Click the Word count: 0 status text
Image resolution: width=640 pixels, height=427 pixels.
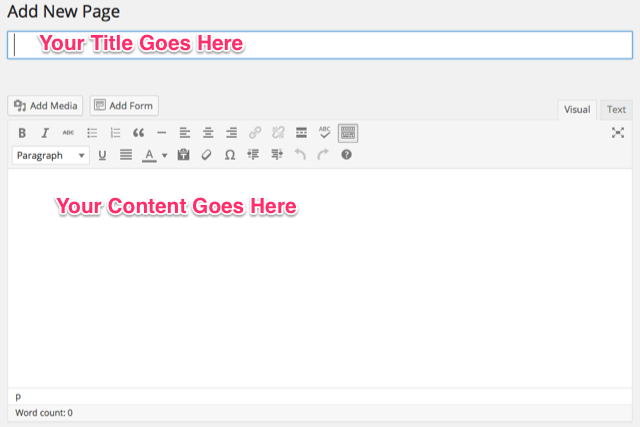(44, 413)
